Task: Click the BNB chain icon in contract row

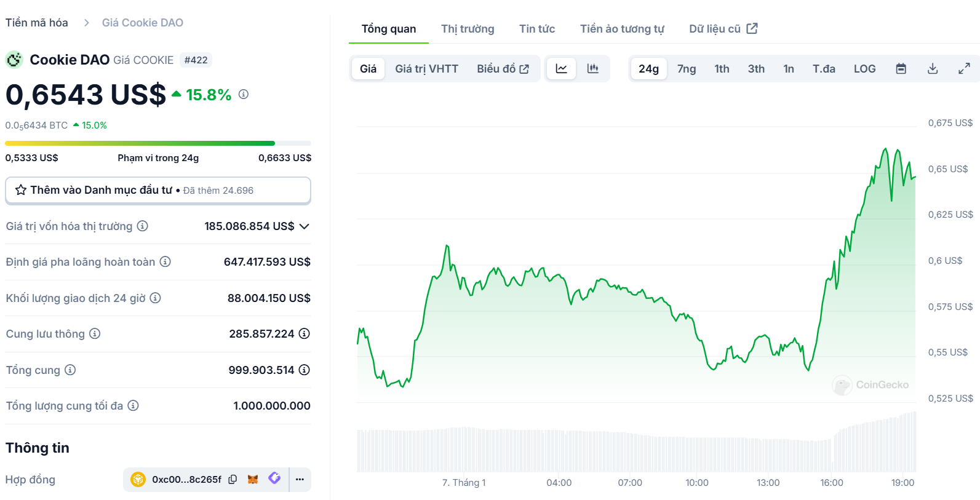Action: 138,479
